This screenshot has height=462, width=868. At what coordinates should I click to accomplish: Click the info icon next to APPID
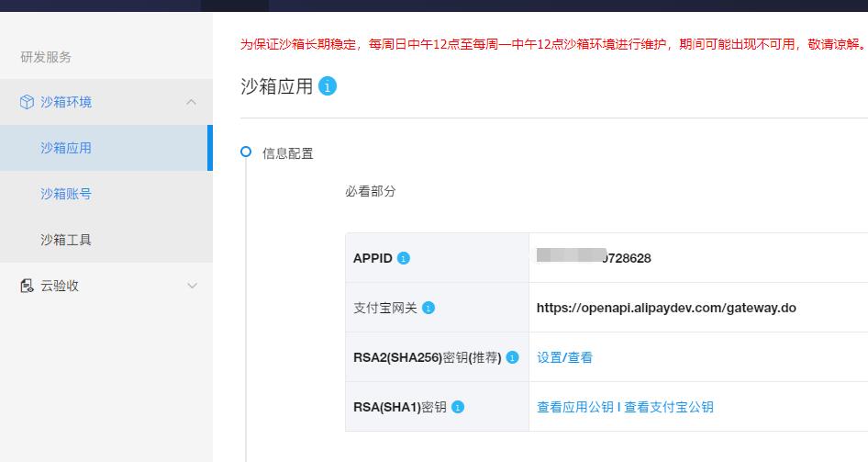pyautogui.click(x=404, y=258)
